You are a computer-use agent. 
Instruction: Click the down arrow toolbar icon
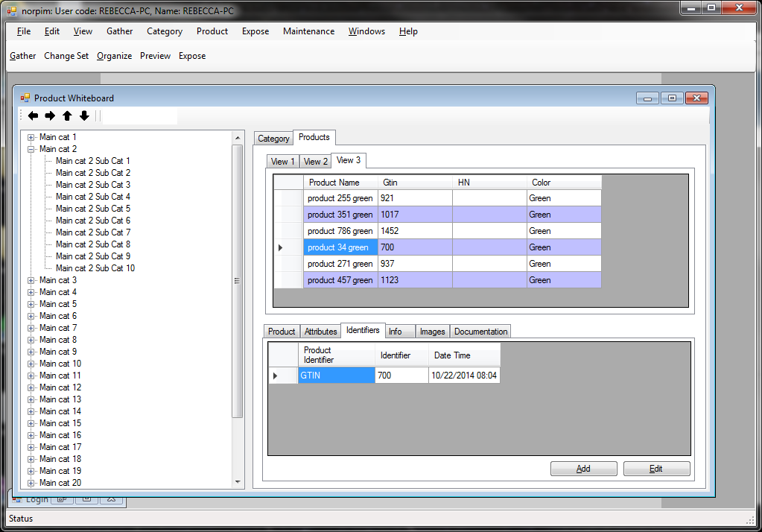(x=84, y=115)
